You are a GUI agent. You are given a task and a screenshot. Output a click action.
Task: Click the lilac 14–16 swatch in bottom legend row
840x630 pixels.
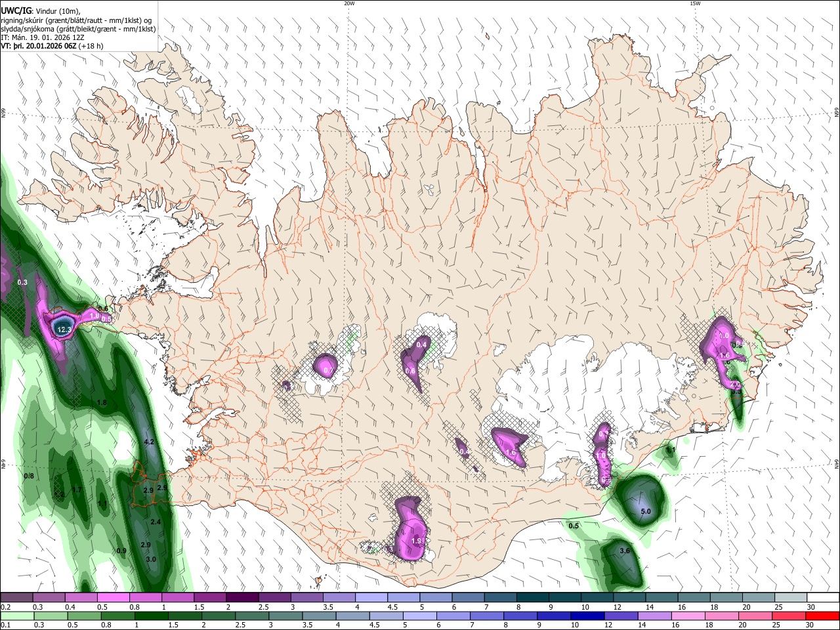[655, 616]
